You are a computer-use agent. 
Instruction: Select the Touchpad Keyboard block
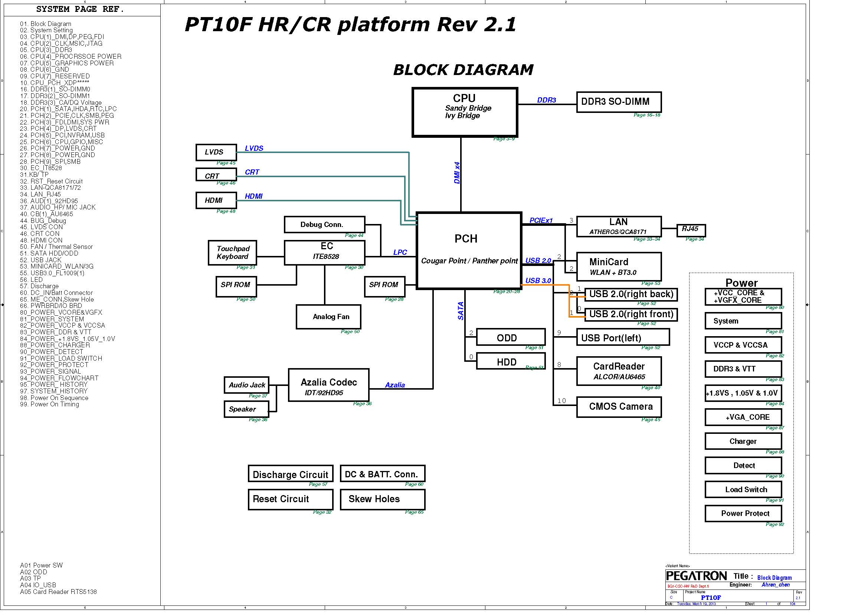click(x=232, y=252)
